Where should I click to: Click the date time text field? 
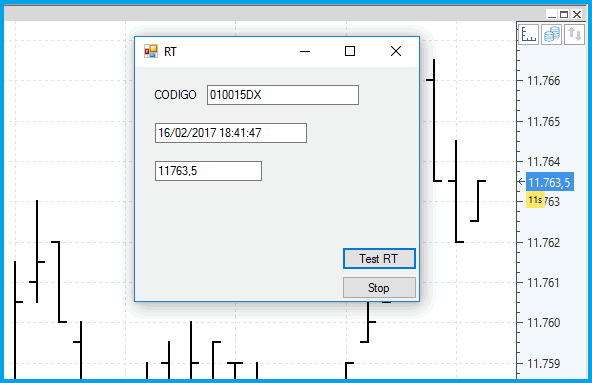click(x=231, y=133)
